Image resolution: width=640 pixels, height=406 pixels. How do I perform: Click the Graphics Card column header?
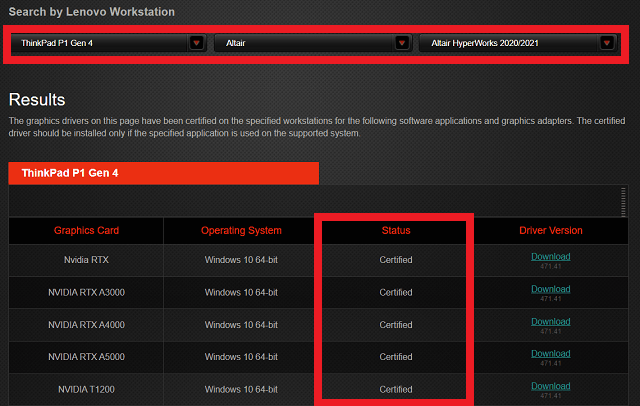(x=86, y=231)
